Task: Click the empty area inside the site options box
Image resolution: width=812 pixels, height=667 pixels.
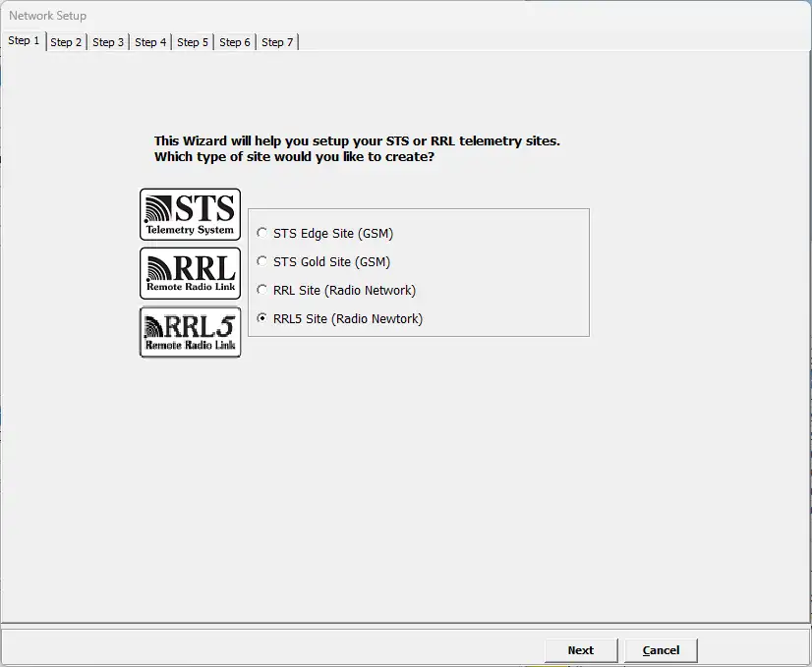Action: (x=511, y=275)
